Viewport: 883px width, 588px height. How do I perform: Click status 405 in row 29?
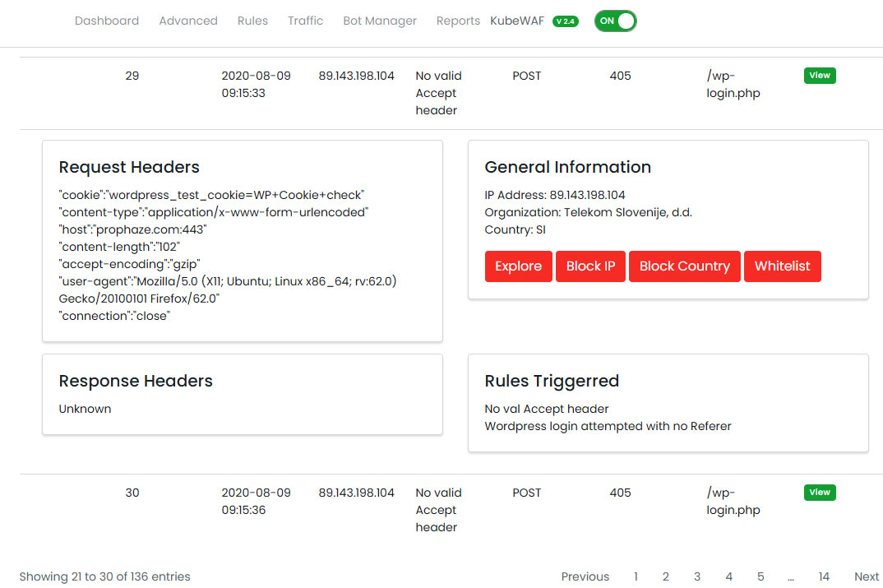(x=620, y=76)
